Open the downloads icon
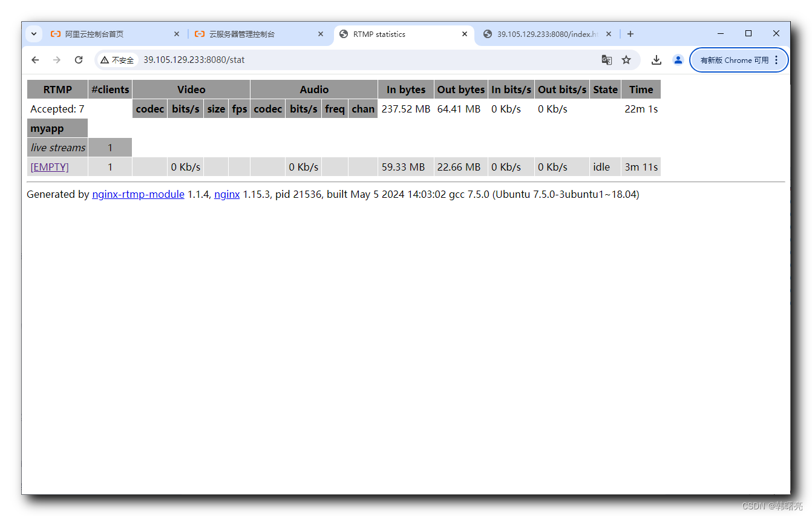Screen dimensions: 812x516 tap(656, 60)
